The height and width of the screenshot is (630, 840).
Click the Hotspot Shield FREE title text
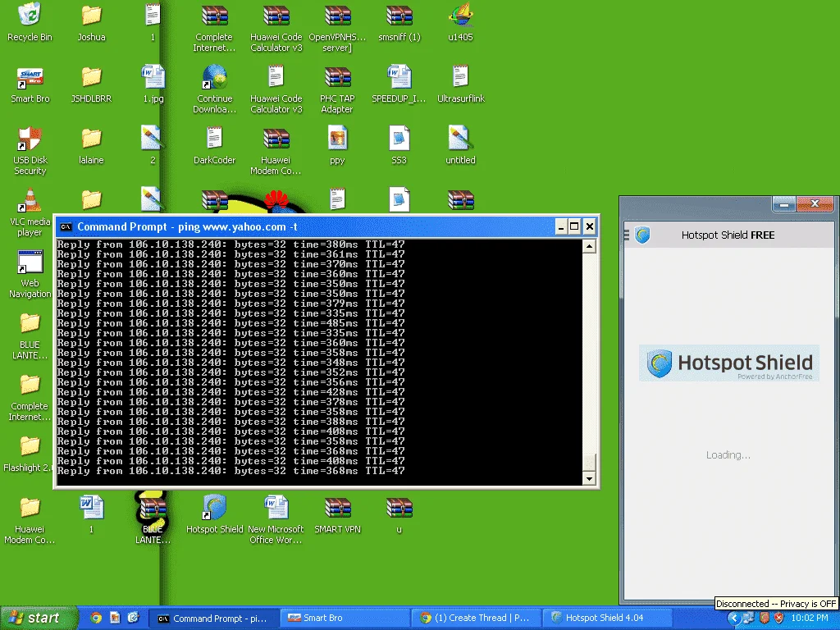(728, 235)
